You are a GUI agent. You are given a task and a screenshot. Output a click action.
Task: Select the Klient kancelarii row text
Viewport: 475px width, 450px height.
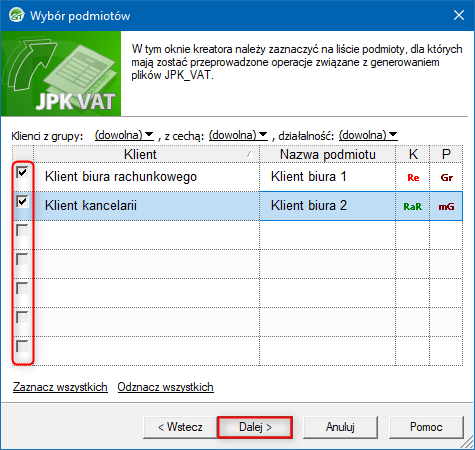91,205
